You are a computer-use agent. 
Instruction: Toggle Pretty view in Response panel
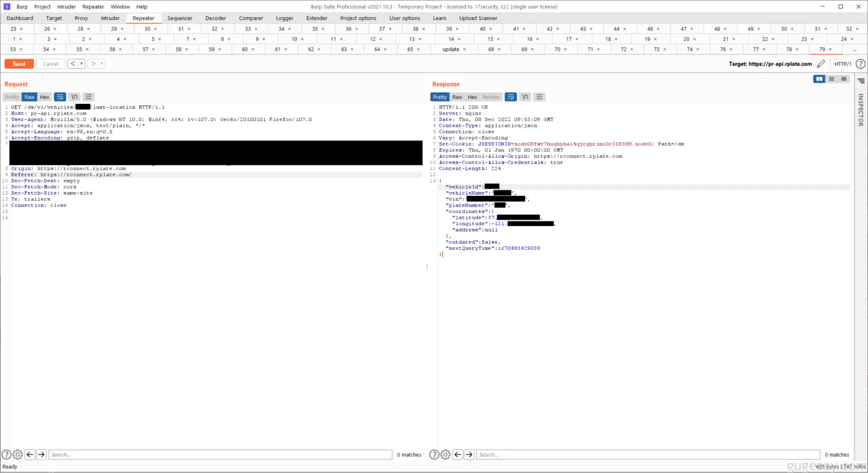point(439,97)
